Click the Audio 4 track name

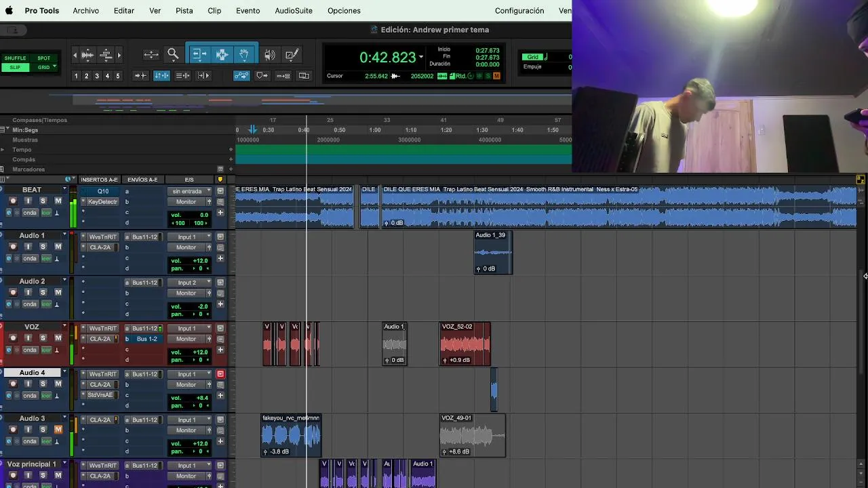pos(32,373)
